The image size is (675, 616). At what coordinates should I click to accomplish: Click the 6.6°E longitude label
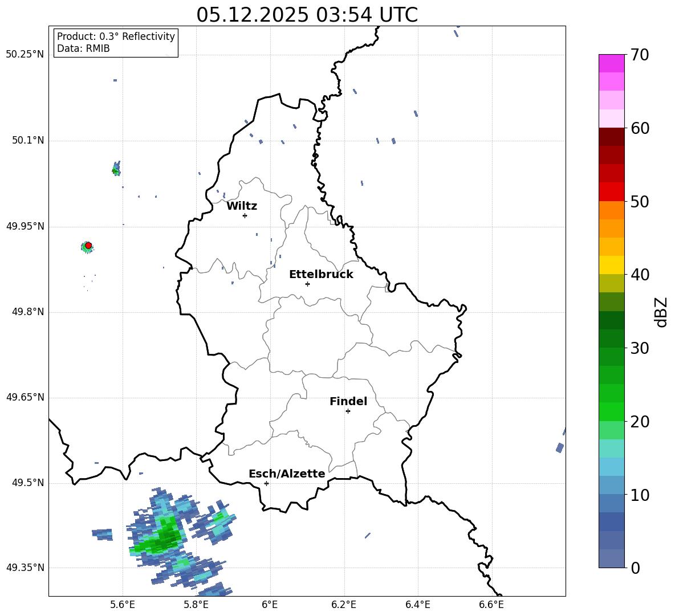(x=491, y=605)
